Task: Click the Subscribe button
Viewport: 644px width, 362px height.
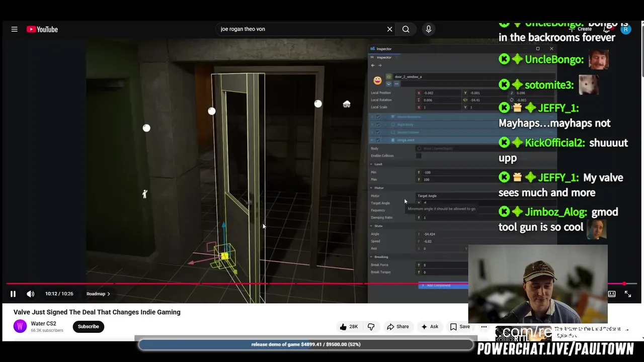Action: pyautogui.click(x=88, y=327)
